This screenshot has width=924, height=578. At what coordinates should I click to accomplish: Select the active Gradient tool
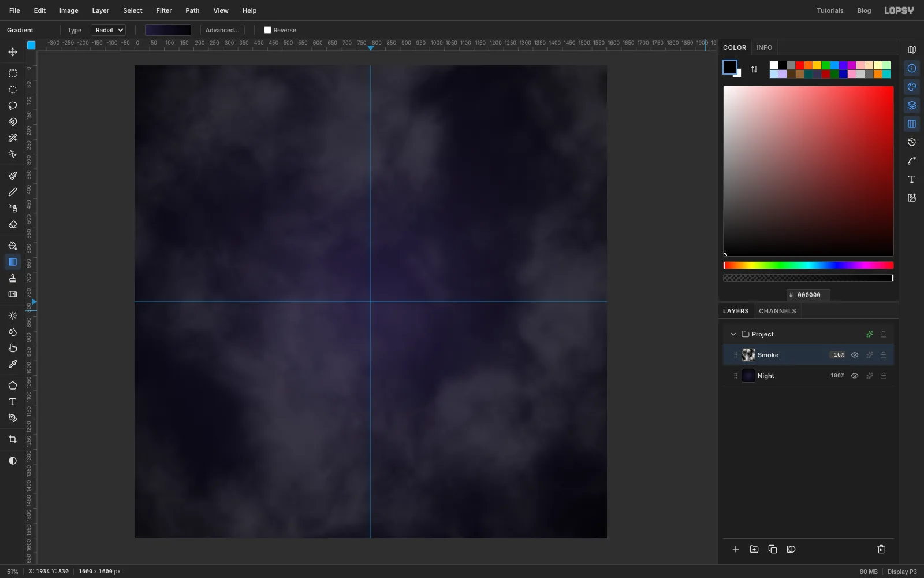click(x=13, y=262)
